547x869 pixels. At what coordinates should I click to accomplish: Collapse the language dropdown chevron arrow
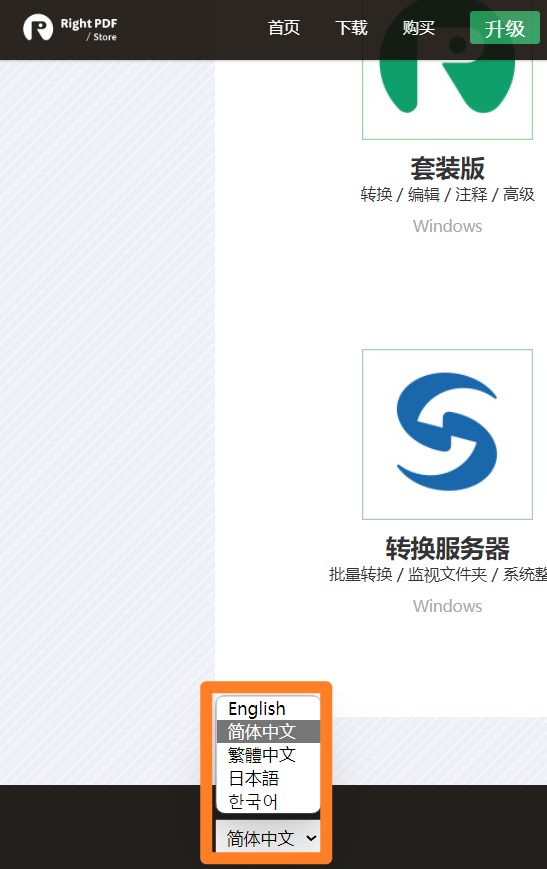(311, 839)
